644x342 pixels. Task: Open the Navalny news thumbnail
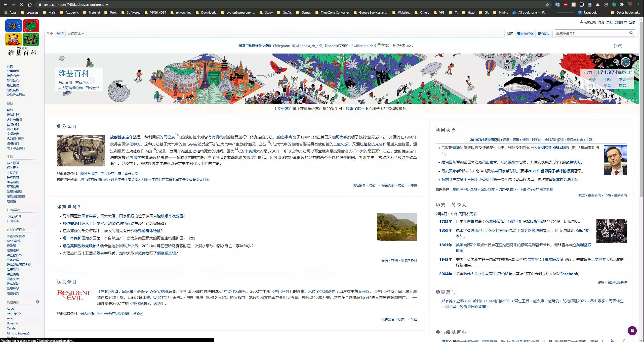coord(615,160)
